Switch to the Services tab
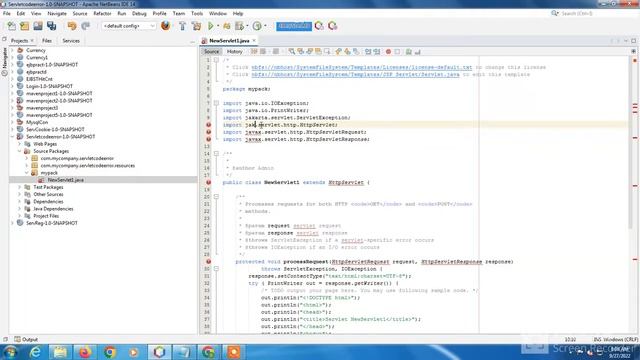 (71, 41)
